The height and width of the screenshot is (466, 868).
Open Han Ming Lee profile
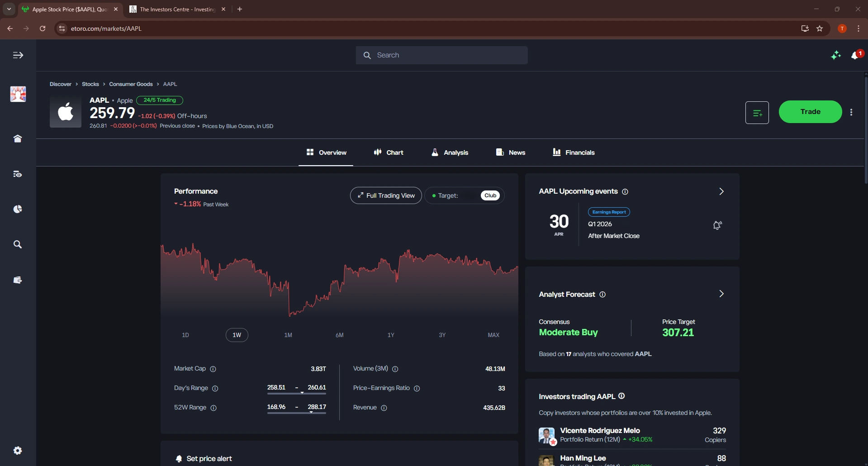click(583, 458)
